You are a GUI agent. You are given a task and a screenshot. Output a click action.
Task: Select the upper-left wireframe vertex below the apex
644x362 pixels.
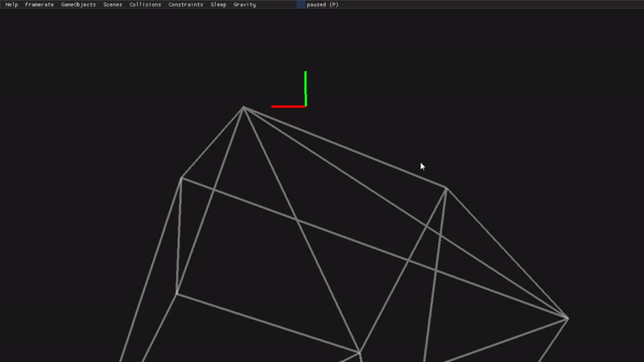(181, 178)
